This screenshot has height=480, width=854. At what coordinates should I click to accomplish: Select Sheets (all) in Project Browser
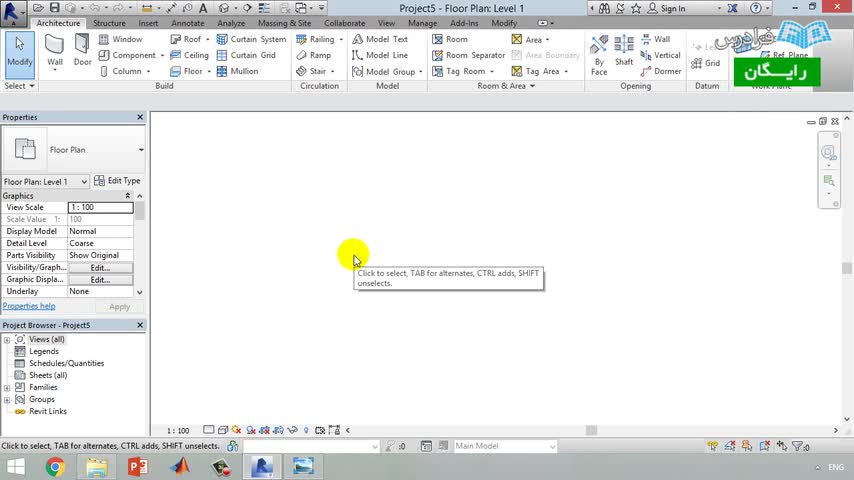coord(48,375)
